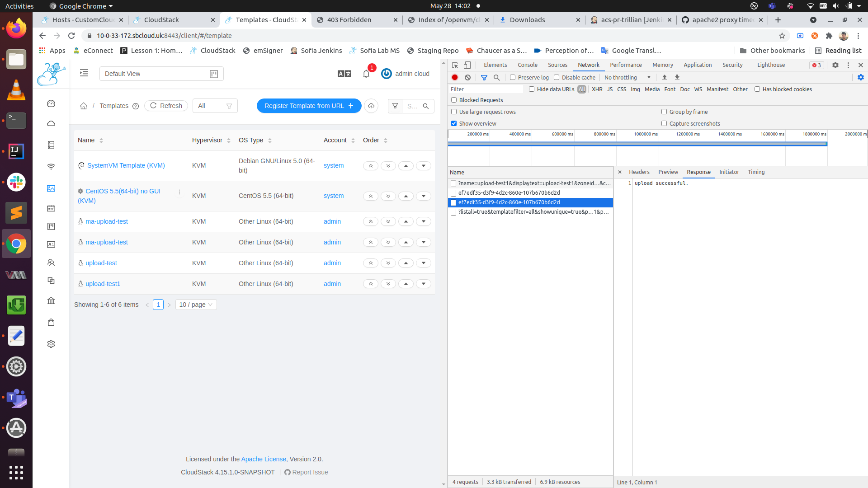868x488 pixels.
Task: Open the Headers tab for the request
Action: coord(639,172)
